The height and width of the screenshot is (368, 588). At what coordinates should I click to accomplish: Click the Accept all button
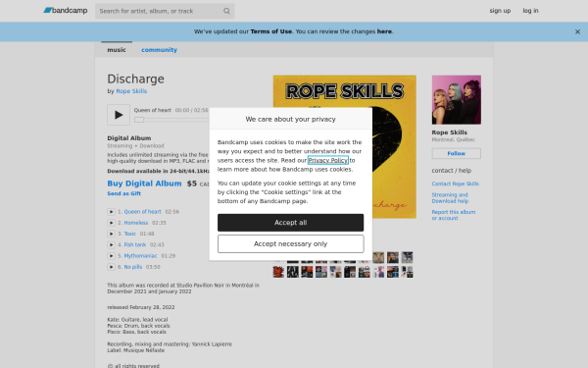(291, 223)
